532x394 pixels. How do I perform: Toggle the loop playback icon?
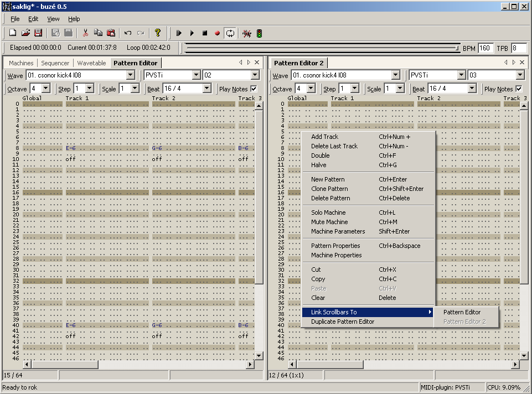[230, 33]
